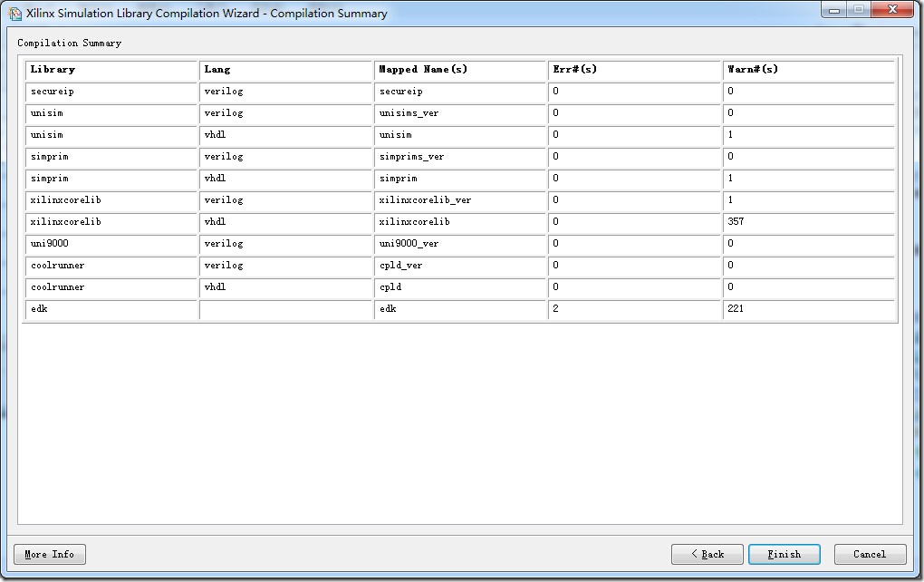The image size is (924, 582).
Task: Maximize the wizard window
Action: [857, 10]
